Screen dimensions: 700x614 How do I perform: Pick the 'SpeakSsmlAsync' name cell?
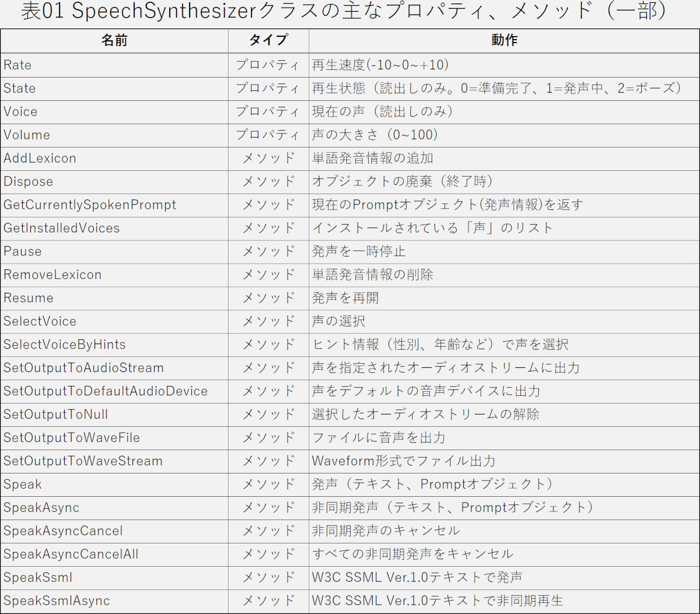[x=114, y=601]
